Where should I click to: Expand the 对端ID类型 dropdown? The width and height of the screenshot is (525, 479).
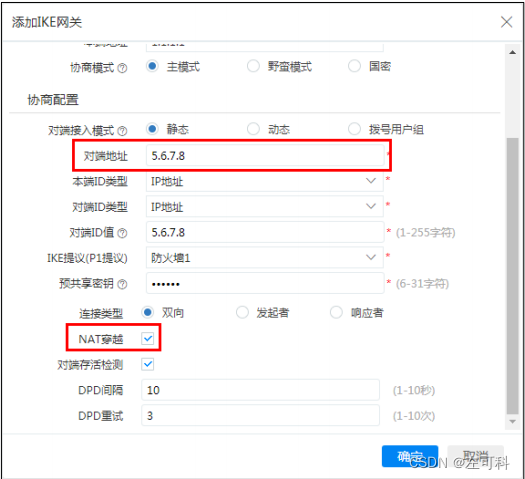click(265, 207)
